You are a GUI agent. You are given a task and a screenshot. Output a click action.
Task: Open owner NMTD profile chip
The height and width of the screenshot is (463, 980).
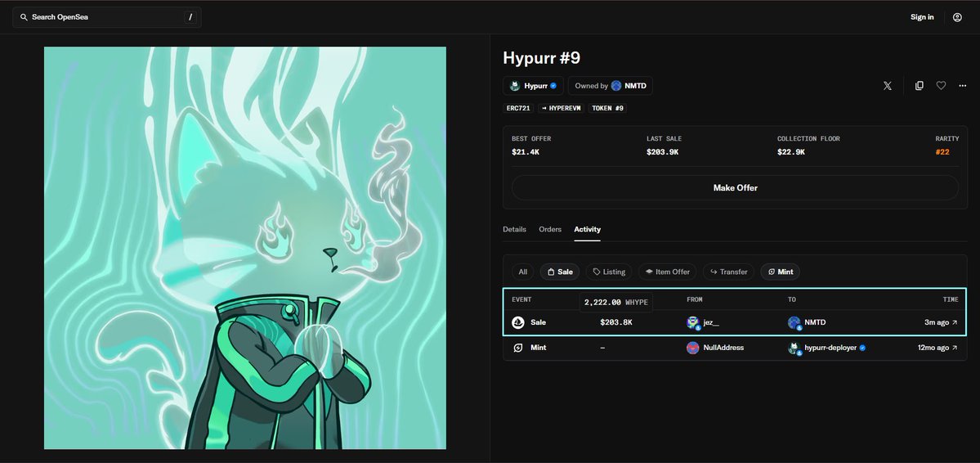coord(610,86)
